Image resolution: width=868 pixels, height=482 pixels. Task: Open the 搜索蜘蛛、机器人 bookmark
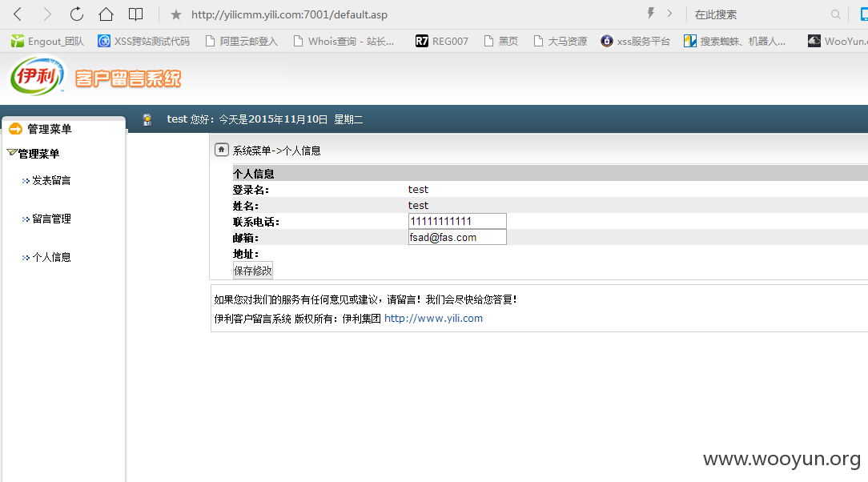734,41
